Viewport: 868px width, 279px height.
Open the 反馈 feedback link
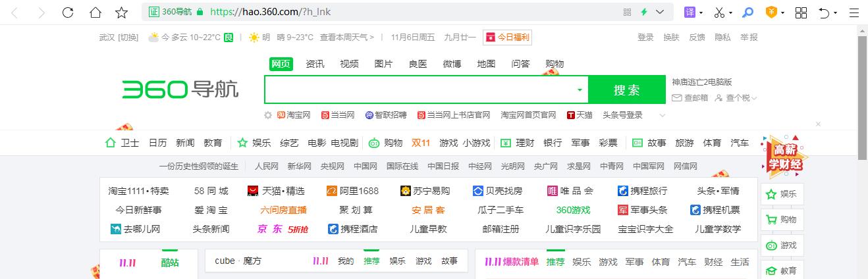[x=697, y=38]
